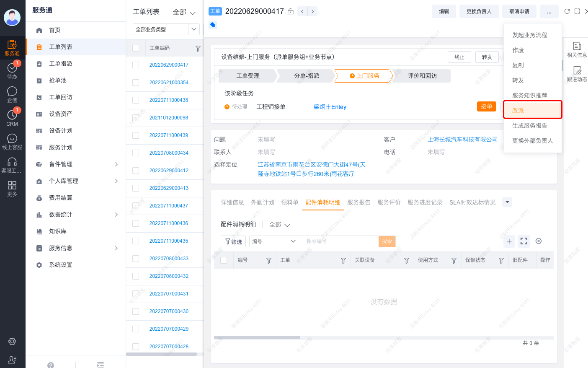Select 发起业务流程 menu item
This screenshot has width=588, height=368.
pos(533,35)
